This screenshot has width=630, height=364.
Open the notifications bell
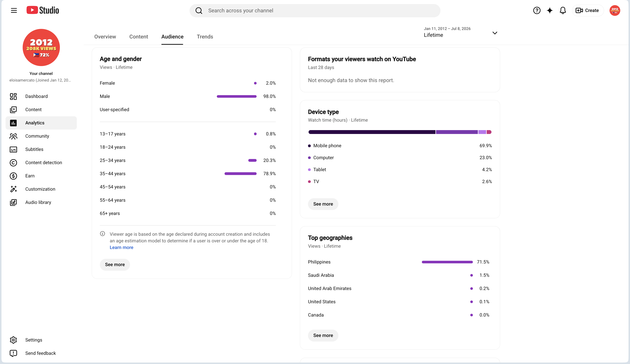563,10
